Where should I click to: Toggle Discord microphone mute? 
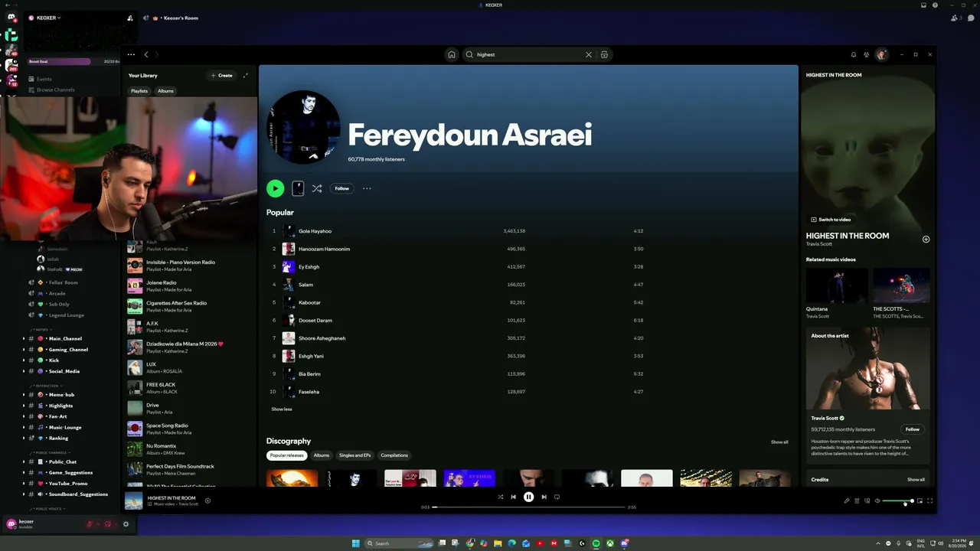(90, 524)
